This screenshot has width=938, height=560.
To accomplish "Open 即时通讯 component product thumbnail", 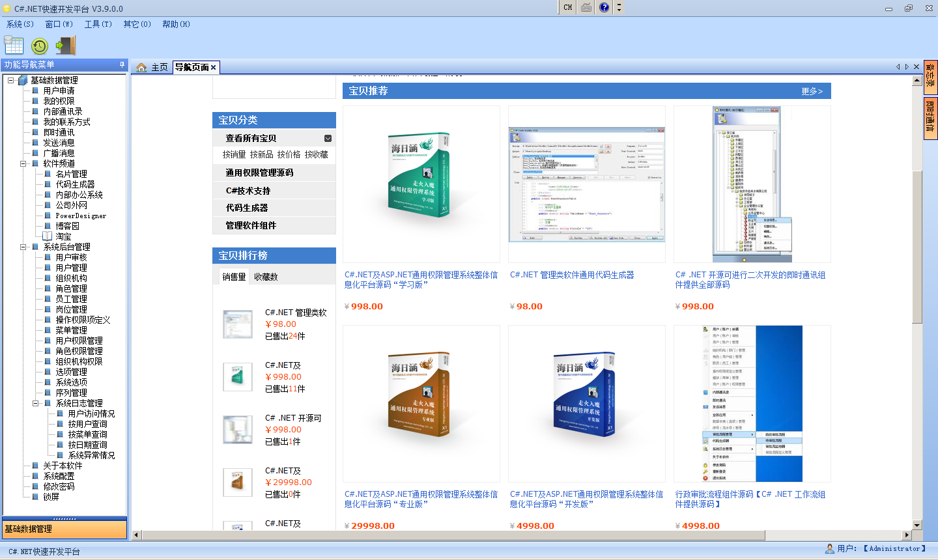I will (752, 184).
